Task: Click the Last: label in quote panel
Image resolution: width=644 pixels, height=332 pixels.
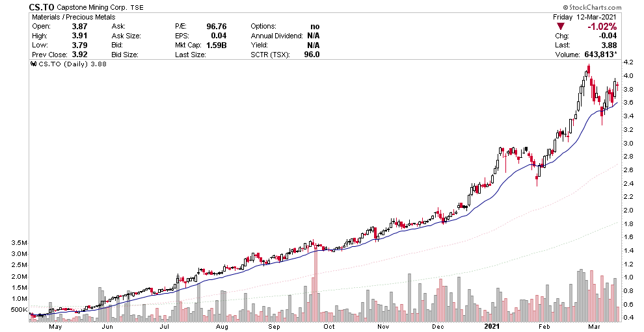Action: pos(562,45)
